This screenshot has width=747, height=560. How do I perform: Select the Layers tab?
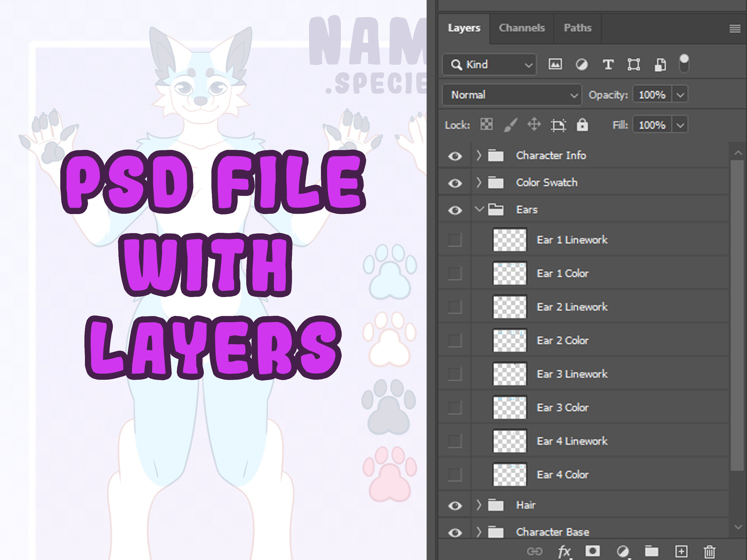click(x=464, y=28)
